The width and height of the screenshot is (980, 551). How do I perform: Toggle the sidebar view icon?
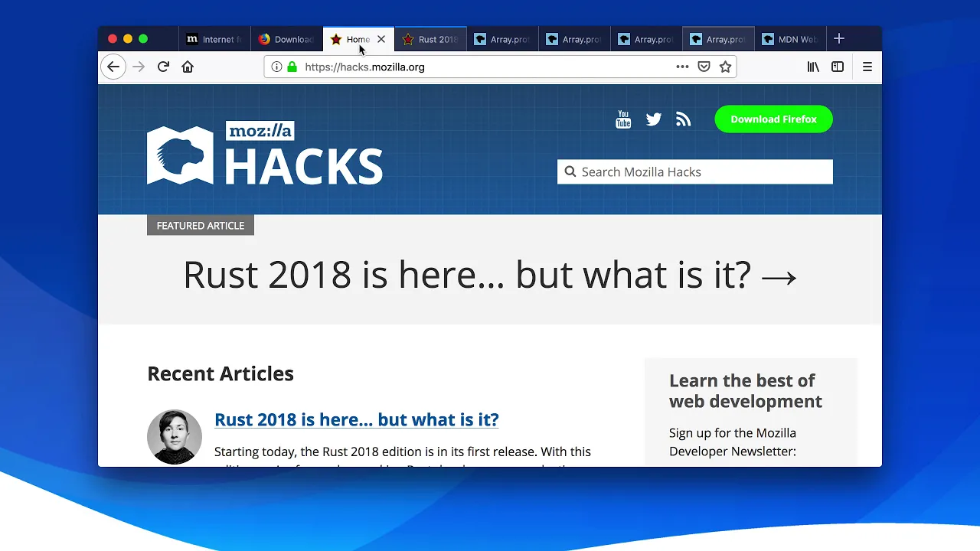click(838, 67)
